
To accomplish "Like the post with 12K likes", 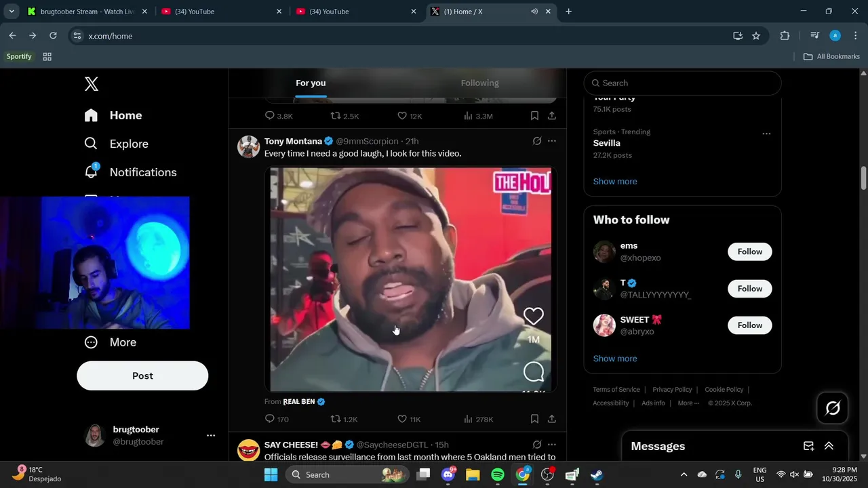I will click(410, 116).
